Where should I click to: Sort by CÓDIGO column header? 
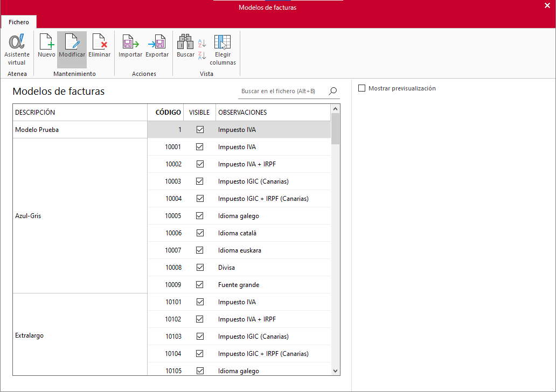point(165,113)
